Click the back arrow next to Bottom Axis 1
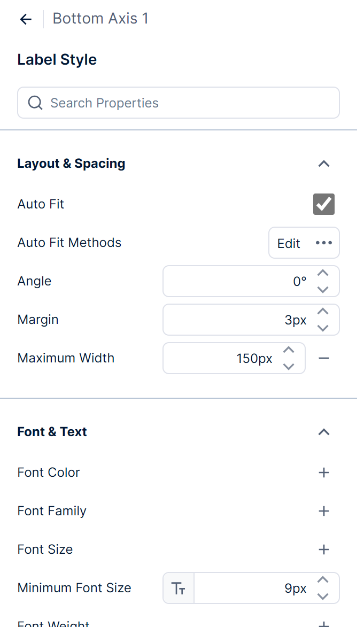This screenshot has height=627, width=364. (26, 19)
